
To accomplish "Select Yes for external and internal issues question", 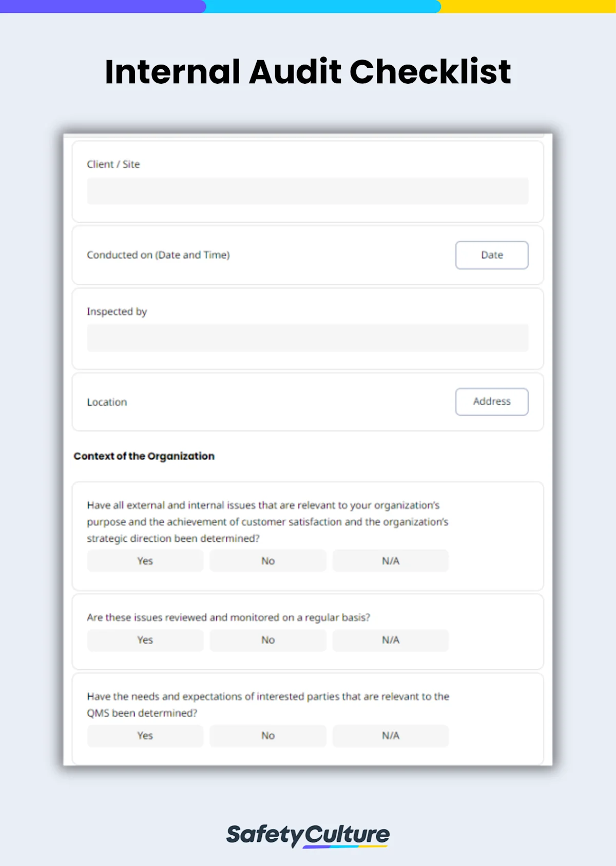I will pos(145,560).
